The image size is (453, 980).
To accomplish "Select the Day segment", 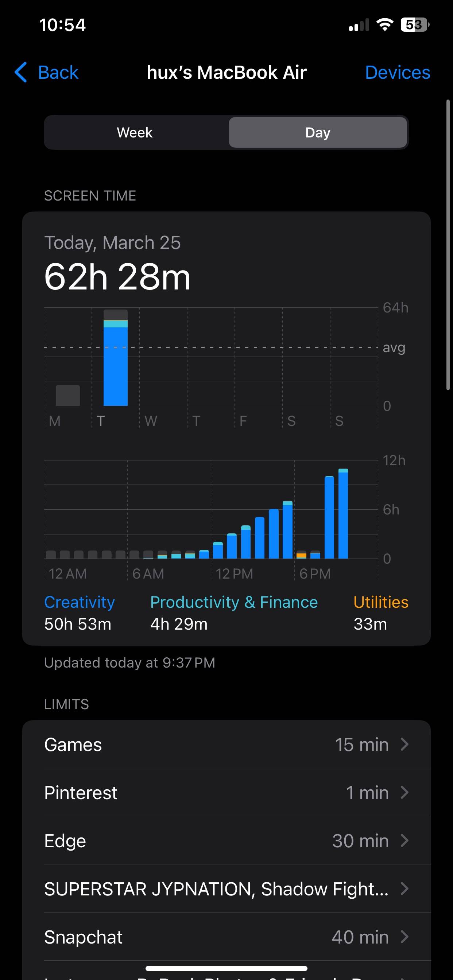I will point(318,132).
